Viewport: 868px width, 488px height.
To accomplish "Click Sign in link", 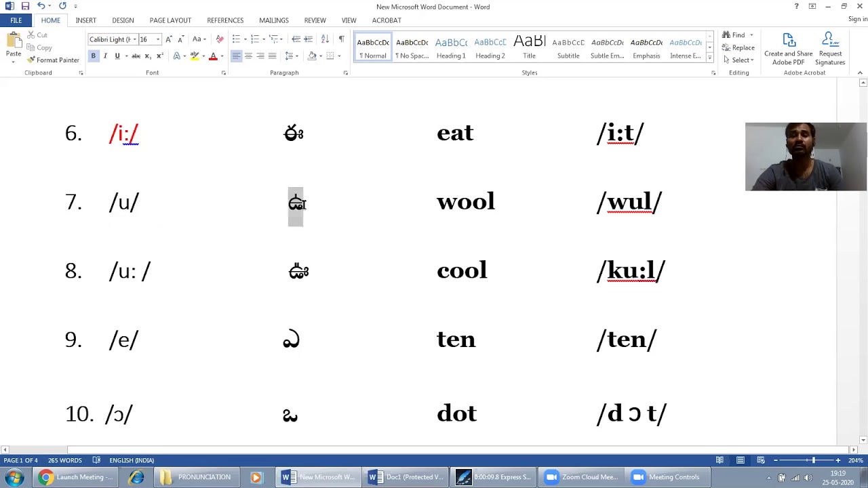I will [857, 20].
